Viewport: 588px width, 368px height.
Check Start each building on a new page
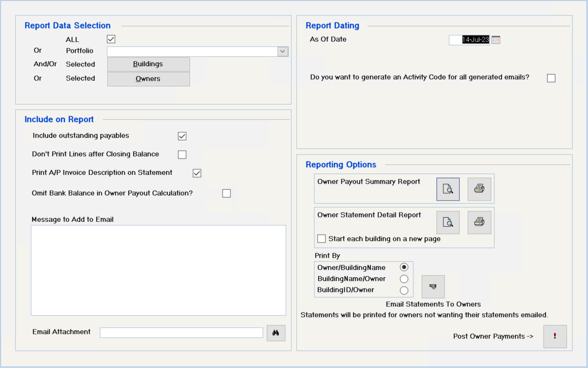[x=321, y=239]
